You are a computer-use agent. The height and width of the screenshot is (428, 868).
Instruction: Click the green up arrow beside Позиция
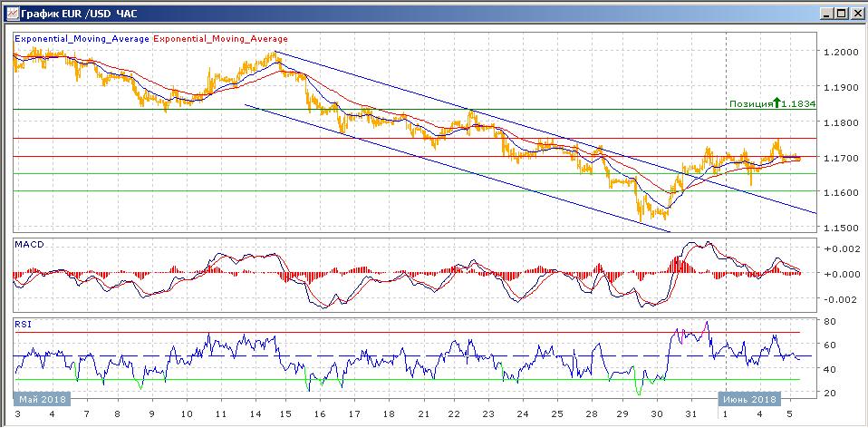777,103
